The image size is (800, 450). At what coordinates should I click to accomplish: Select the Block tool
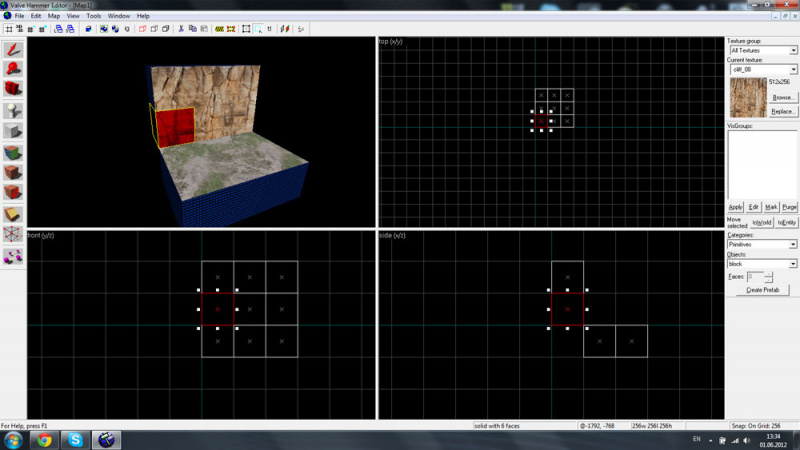point(13,131)
